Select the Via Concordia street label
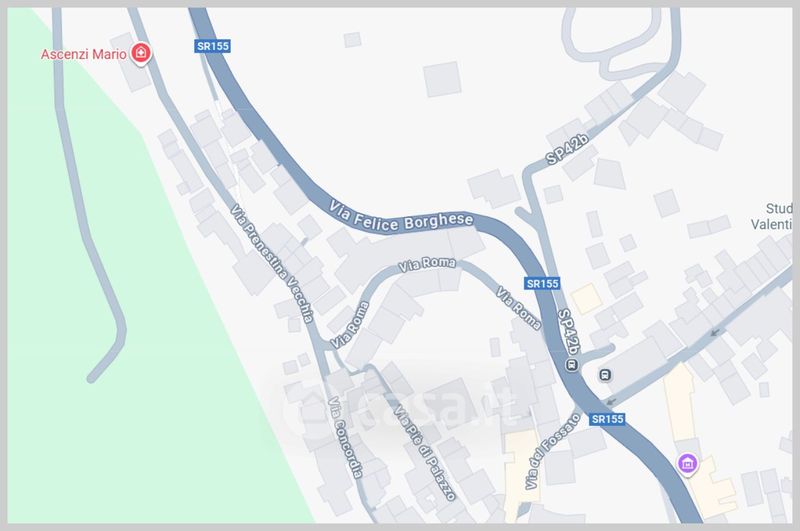Screen dimensions: 800x531 pyautogui.click(x=345, y=438)
